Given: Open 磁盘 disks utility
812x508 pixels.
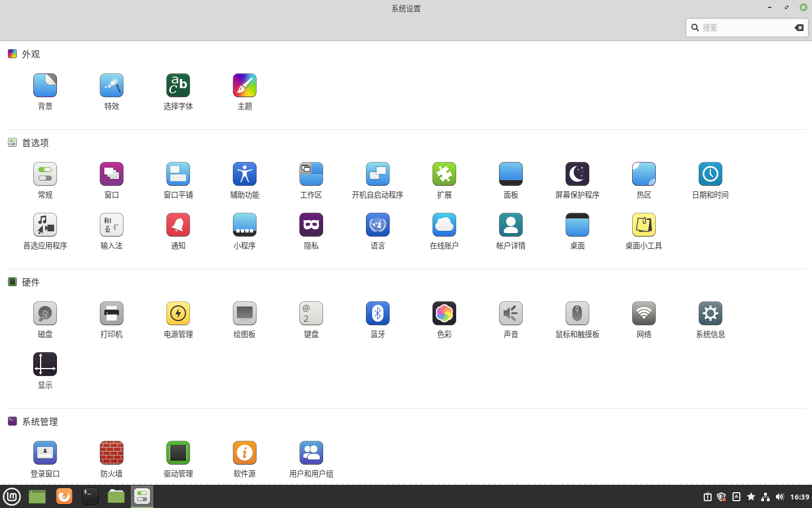Looking at the screenshot, I should pos(45,320).
